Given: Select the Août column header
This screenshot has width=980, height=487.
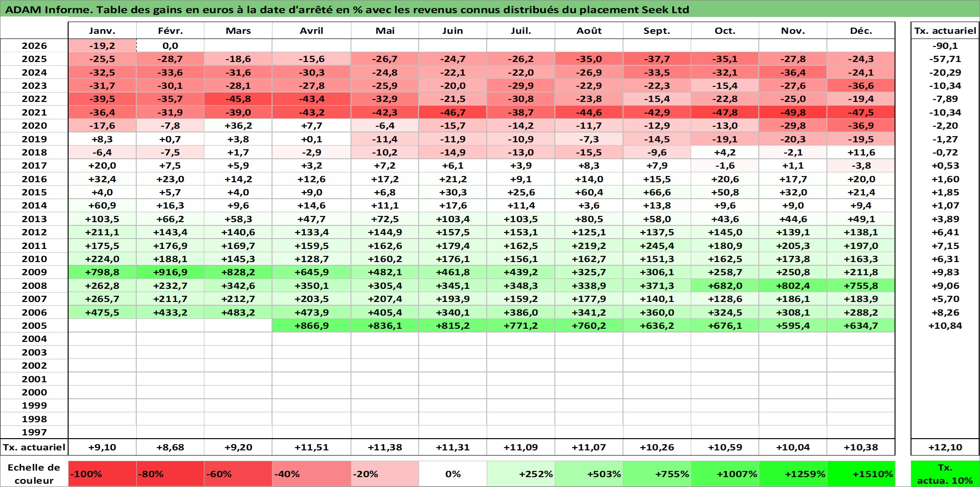Looking at the screenshot, I should click(x=589, y=31).
